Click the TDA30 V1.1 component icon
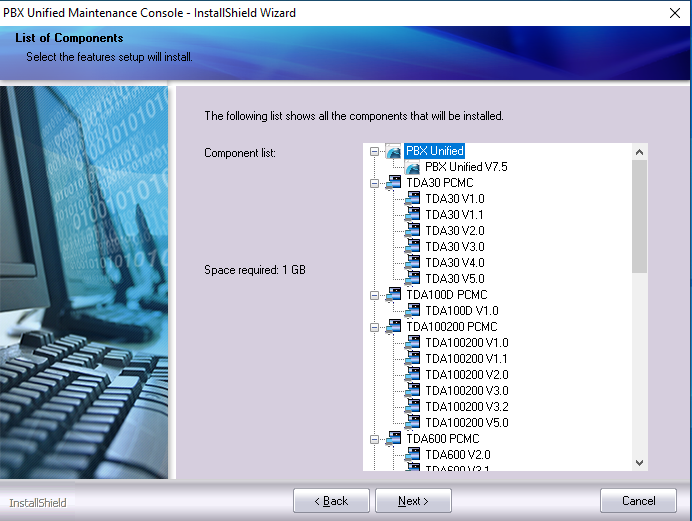The height and width of the screenshot is (521, 692). click(x=412, y=215)
